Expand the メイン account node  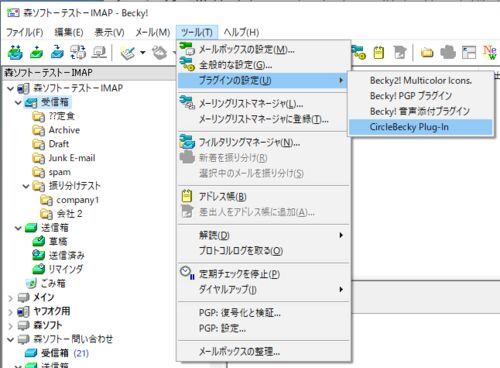pos(10,298)
